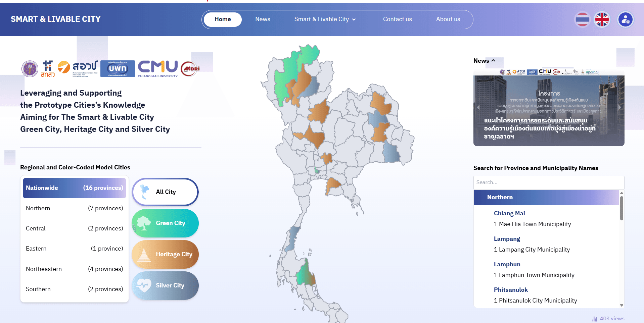644x323 pixels.
Task: Open Lampang province link
Action: point(507,239)
